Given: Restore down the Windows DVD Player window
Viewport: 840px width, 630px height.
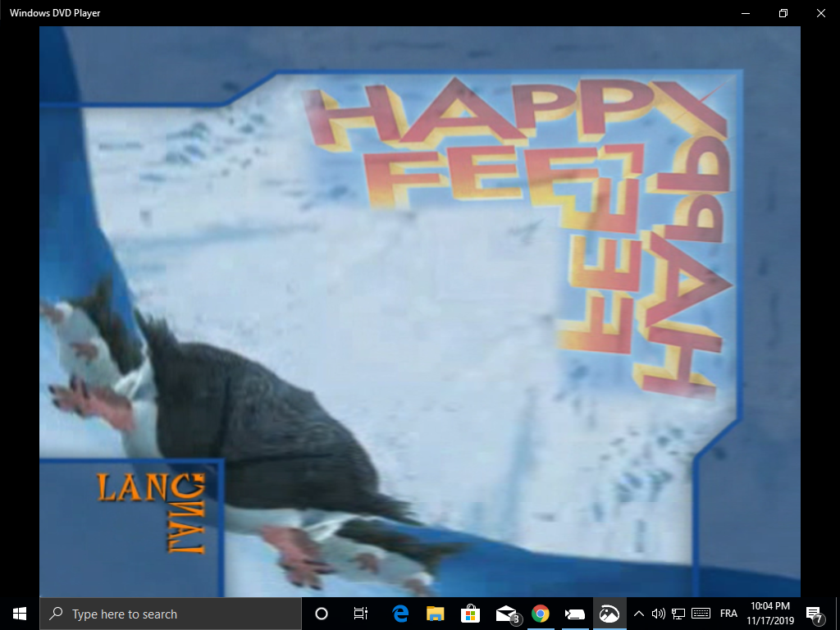Looking at the screenshot, I should click(x=783, y=13).
